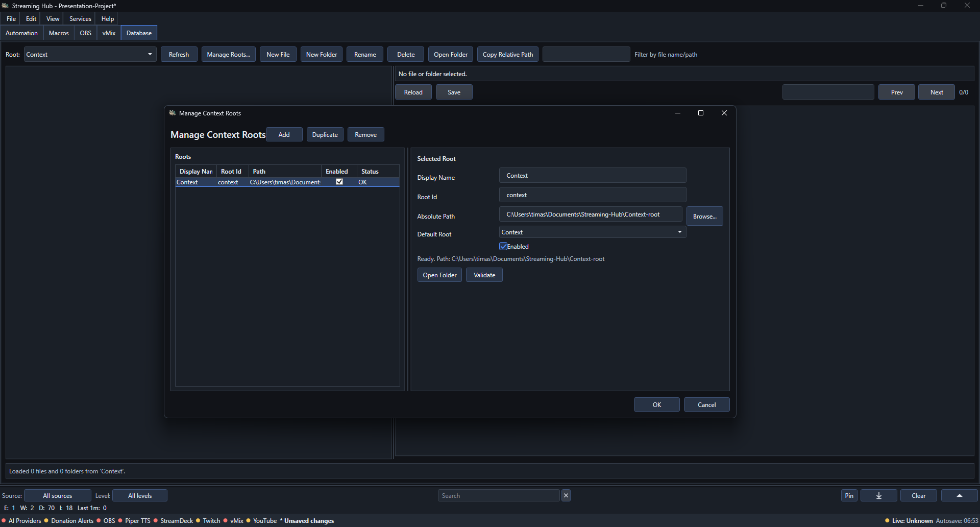Screen dimensions: 980x527
Task: Maximize the Manage Context Roots dialog
Action: pyautogui.click(x=700, y=113)
